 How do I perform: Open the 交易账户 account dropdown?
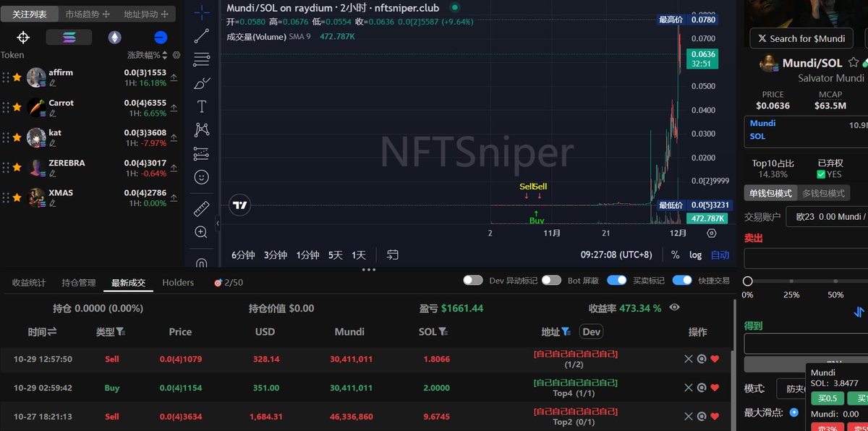click(x=826, y=216)
